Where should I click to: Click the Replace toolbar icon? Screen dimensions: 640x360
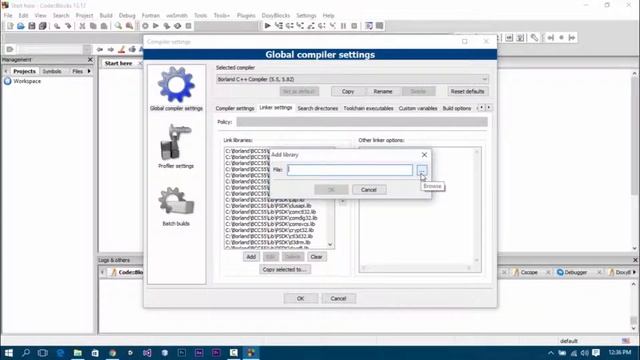click(x=129, y=26)
